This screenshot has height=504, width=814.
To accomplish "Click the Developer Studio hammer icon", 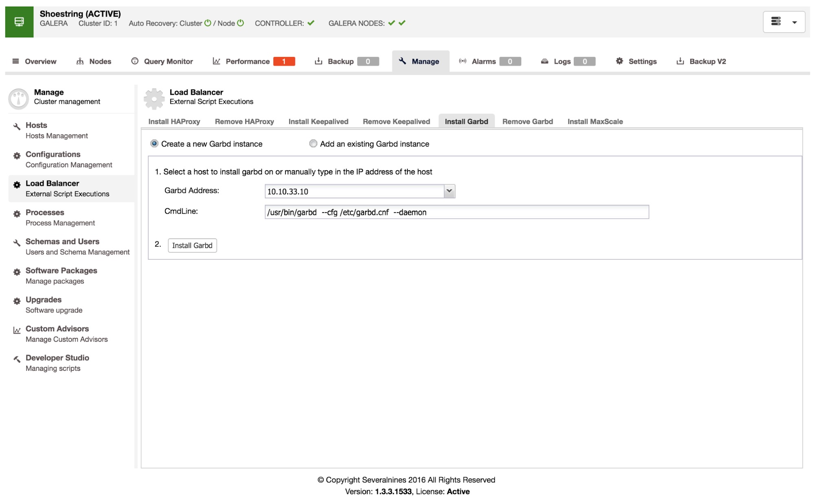I will click(17, 359).
